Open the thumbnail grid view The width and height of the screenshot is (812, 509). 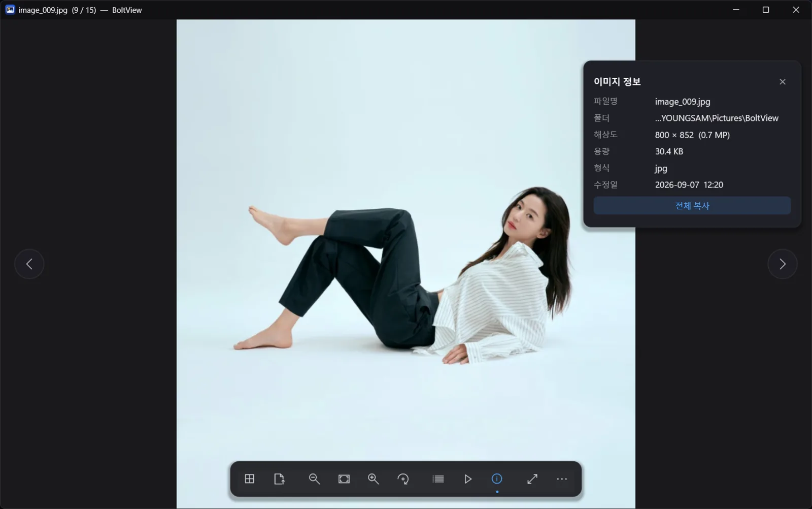249,479
